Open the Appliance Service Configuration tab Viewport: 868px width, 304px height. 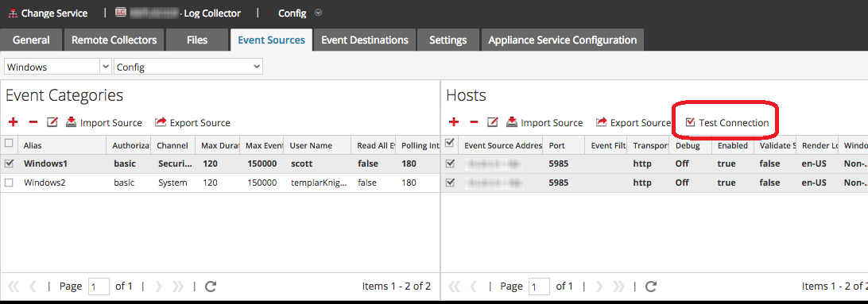(x=563, y=40)
